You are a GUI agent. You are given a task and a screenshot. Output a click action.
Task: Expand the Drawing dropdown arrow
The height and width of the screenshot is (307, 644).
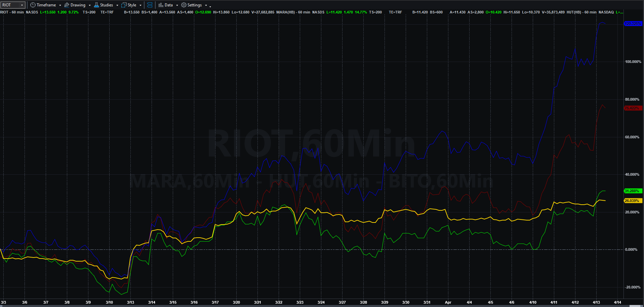point(90,5)
